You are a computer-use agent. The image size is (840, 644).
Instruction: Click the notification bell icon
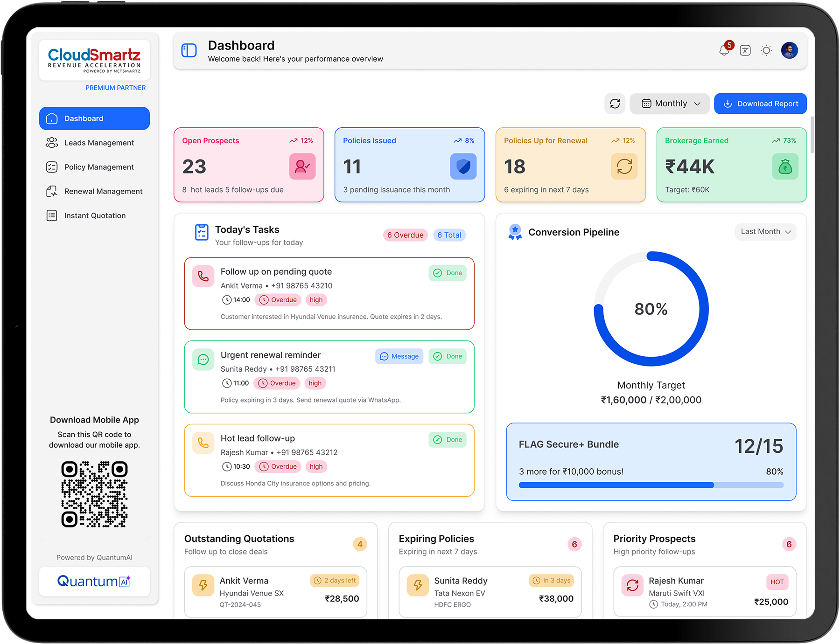click(x=724, y=50)
